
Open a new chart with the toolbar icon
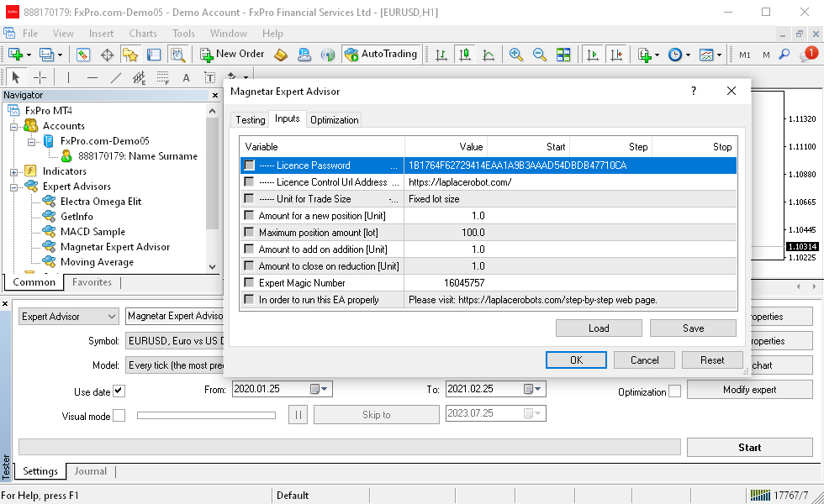point(15,54)
